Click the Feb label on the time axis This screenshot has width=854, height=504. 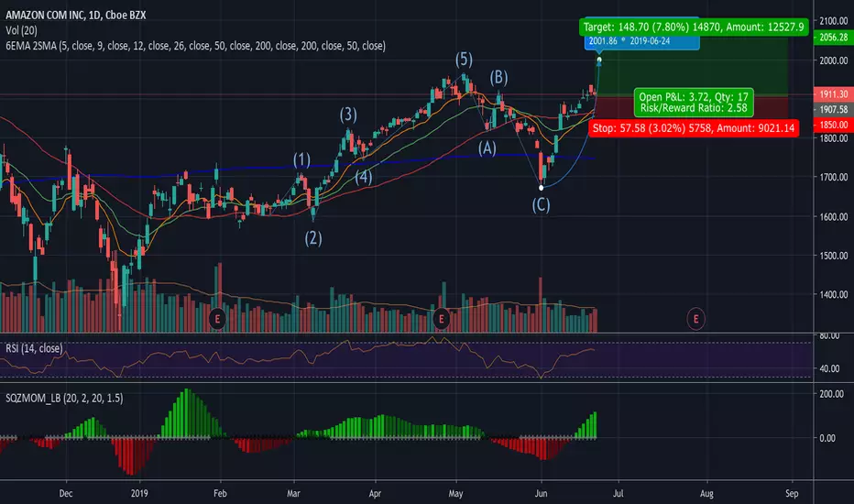(220, 494)
